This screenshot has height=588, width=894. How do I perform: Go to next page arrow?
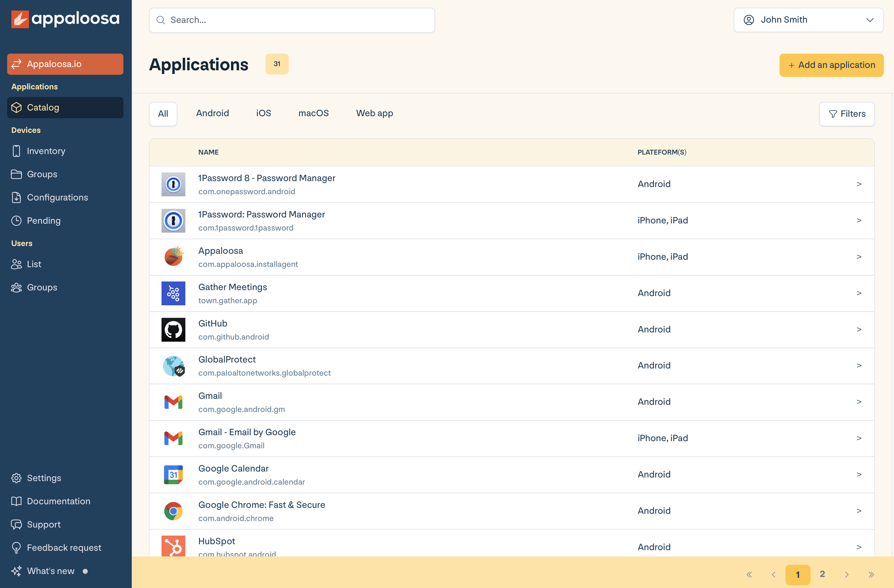coord(846,575)
